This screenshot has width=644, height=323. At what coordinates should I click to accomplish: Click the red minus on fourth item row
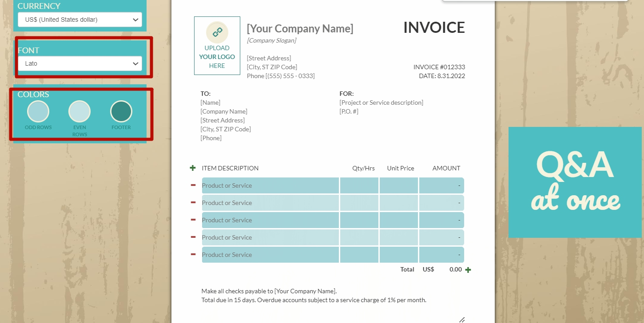click(x=193, y=237)
